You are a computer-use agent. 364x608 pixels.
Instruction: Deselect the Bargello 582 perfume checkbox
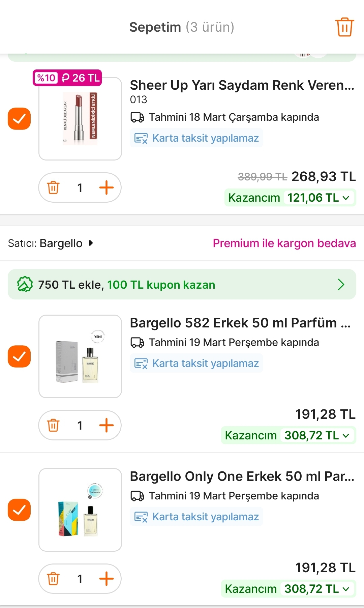pos(19,356)
